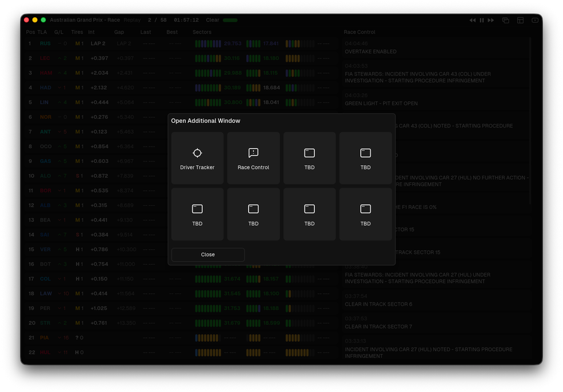
Task: Select driver VER in the timing table
Action: tap(45, 250)
